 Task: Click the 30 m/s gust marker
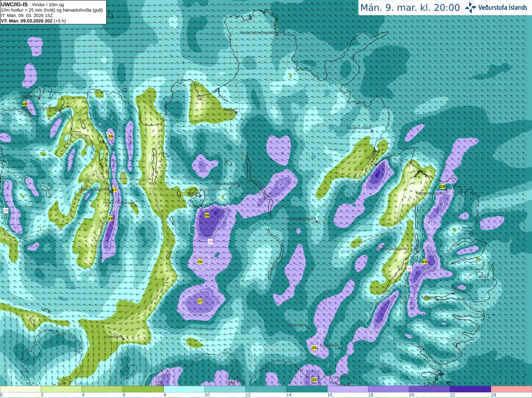coord(207,215)
